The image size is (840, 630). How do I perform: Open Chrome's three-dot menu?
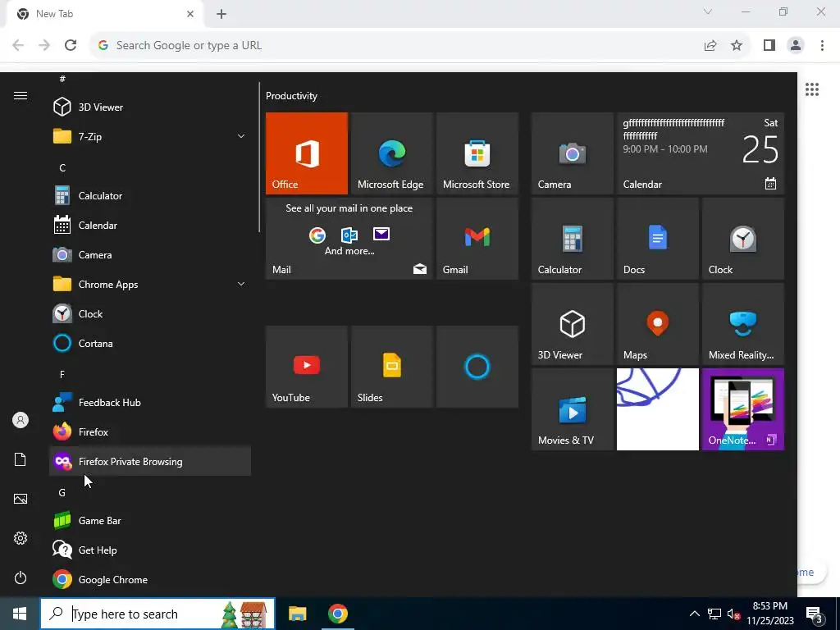point(822,46)
